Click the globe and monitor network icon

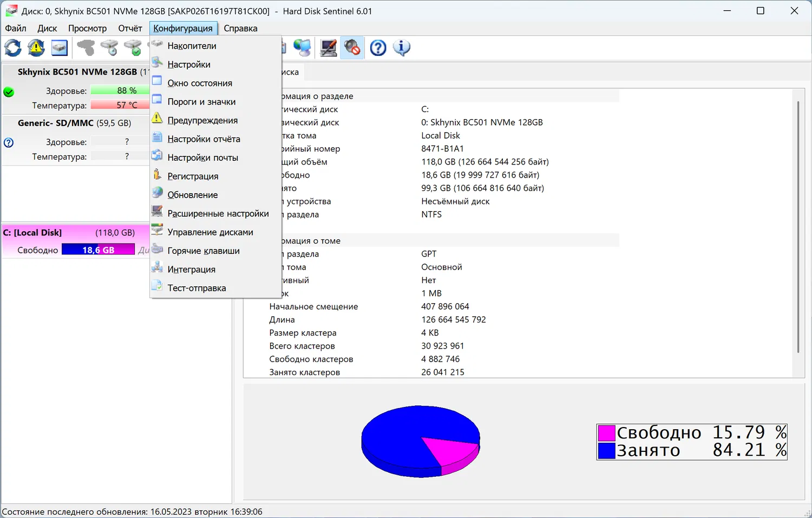(302, 48)
